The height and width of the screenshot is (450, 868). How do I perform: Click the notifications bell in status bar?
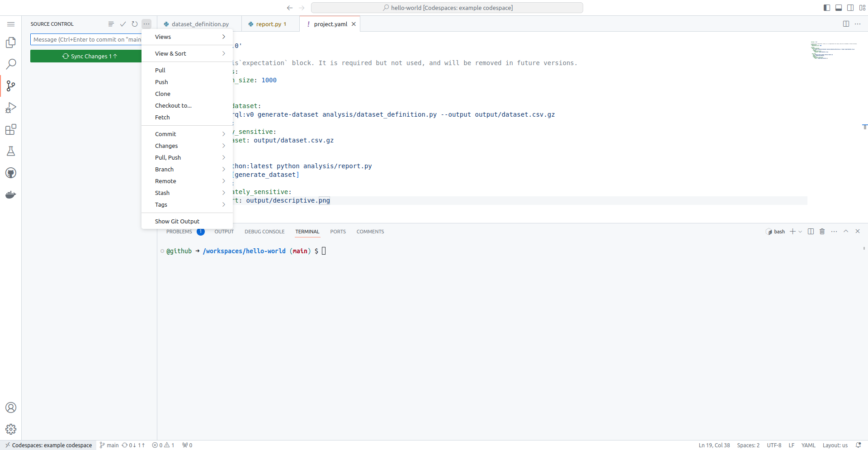click(859, 445)
